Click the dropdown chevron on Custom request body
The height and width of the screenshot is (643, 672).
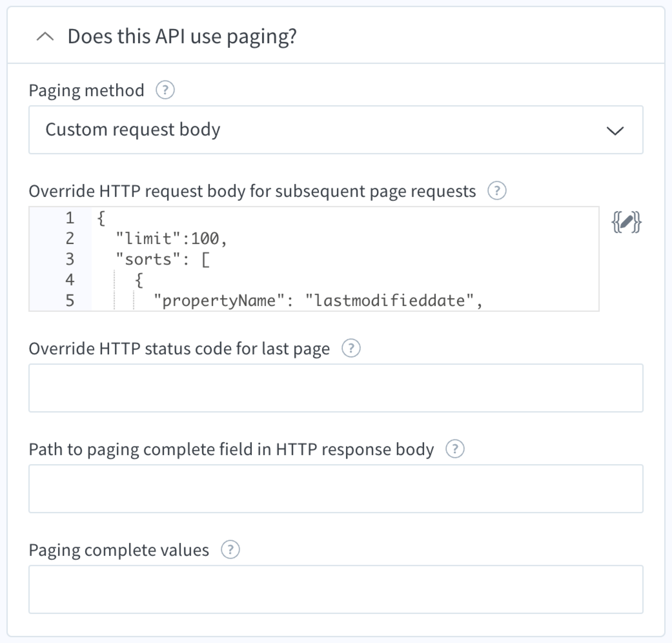click(x=616, y=131)
